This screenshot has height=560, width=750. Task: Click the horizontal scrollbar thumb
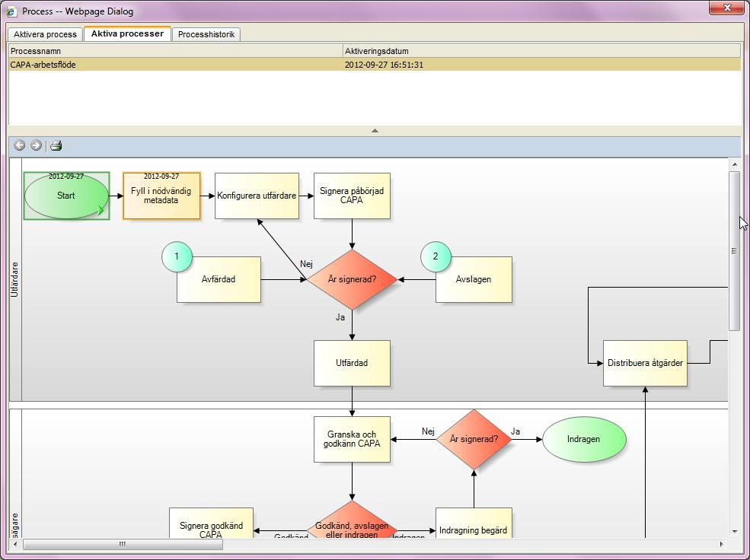tap(123, 544)
